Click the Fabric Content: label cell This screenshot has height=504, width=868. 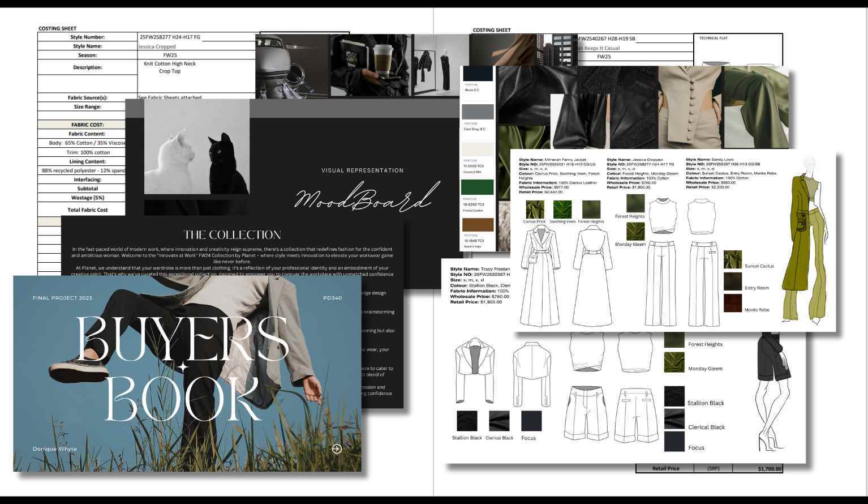[83, 134]
